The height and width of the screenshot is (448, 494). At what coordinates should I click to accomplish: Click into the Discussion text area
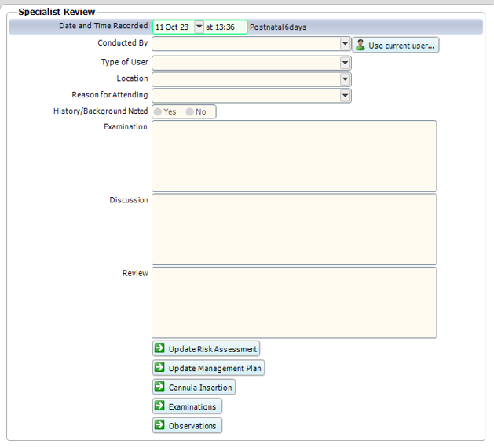click(x=294, y=229)
